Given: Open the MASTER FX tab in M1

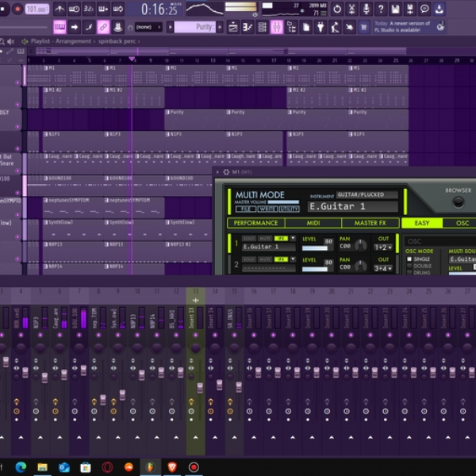Looking at the screenshot, I should tap(370, 223).
